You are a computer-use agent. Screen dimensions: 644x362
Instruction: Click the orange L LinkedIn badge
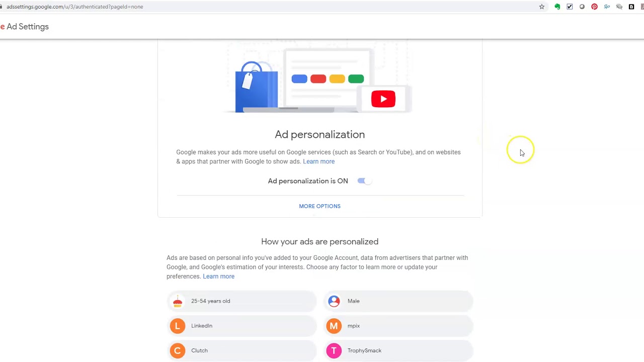[178, 326]
